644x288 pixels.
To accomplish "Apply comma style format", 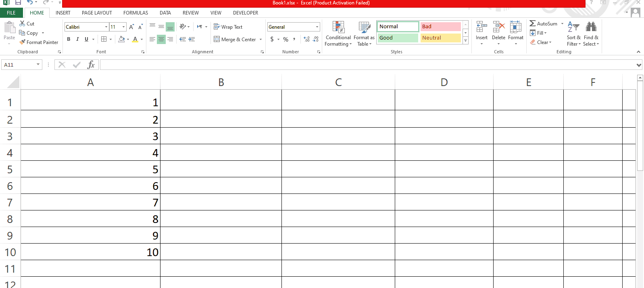I will [x=294, y=39].
